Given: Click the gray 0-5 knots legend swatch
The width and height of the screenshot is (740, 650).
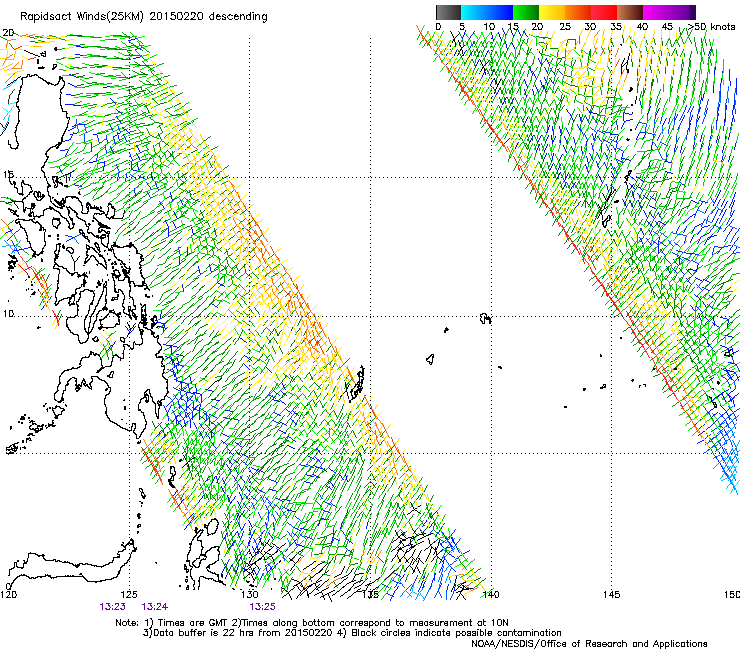Looking at the screenshot, I should coord(448,12).
